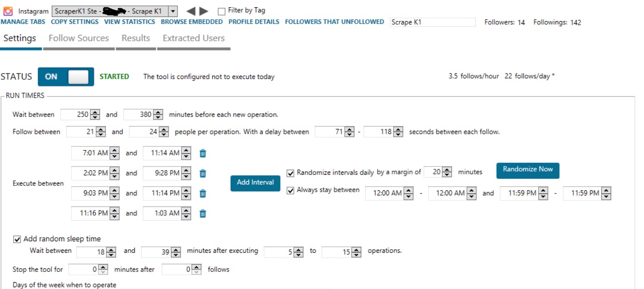Click the Instagram logo icon
Viewport: 644px width, 289px height.
click(8, 11)
